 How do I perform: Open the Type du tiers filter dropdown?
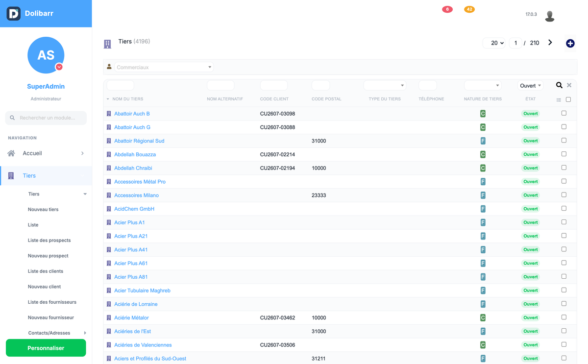(385, 85)
